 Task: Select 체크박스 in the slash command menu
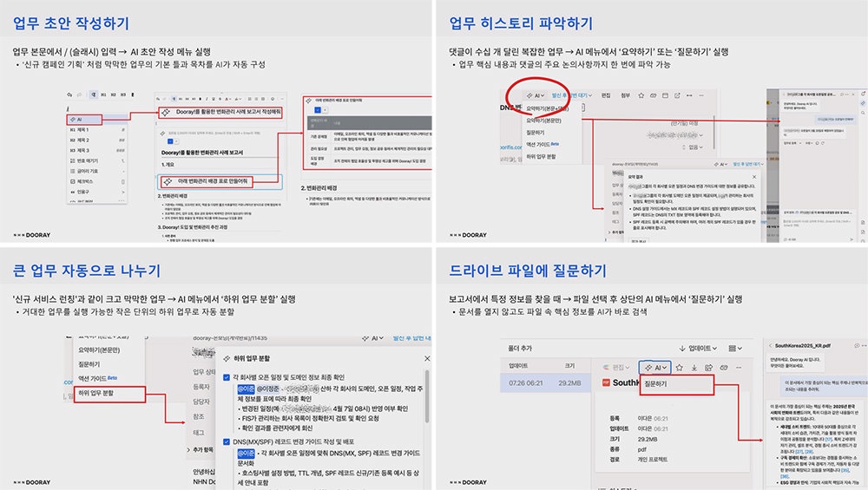(x=97, y=181)
